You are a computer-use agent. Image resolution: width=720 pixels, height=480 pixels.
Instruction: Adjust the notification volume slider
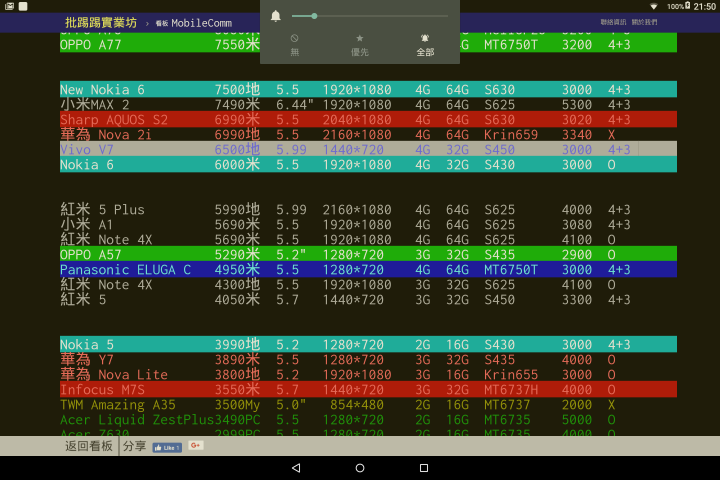click(370, 16)
